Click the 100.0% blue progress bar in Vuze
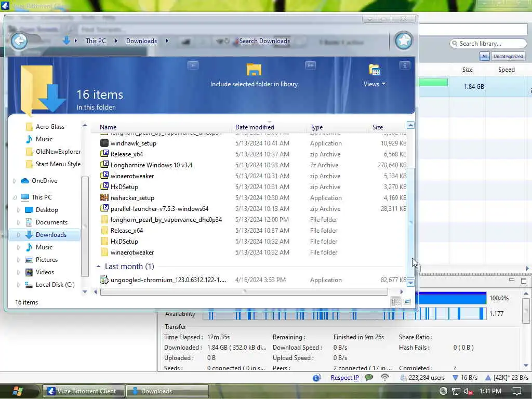 pyautogui.click(x=453, y=298)
